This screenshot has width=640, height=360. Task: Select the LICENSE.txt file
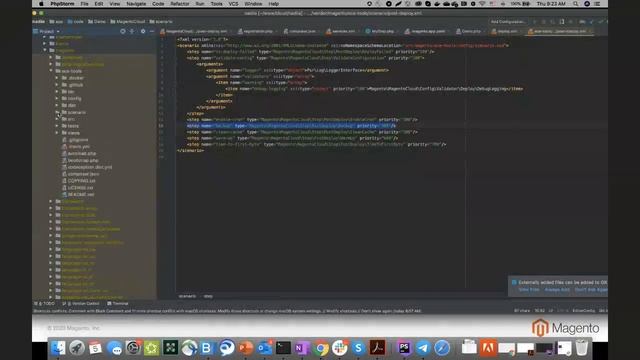click(80, 188)
